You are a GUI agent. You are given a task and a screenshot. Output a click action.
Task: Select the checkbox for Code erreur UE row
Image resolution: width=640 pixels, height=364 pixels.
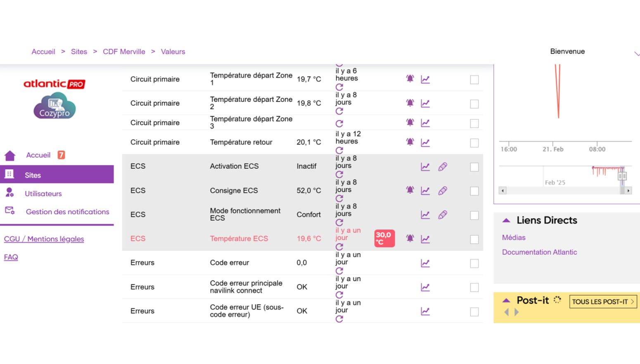[x=474, y=312]
